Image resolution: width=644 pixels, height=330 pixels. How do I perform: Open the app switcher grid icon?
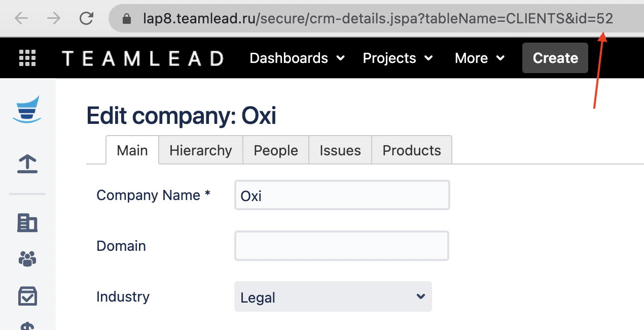coord(27,58)
